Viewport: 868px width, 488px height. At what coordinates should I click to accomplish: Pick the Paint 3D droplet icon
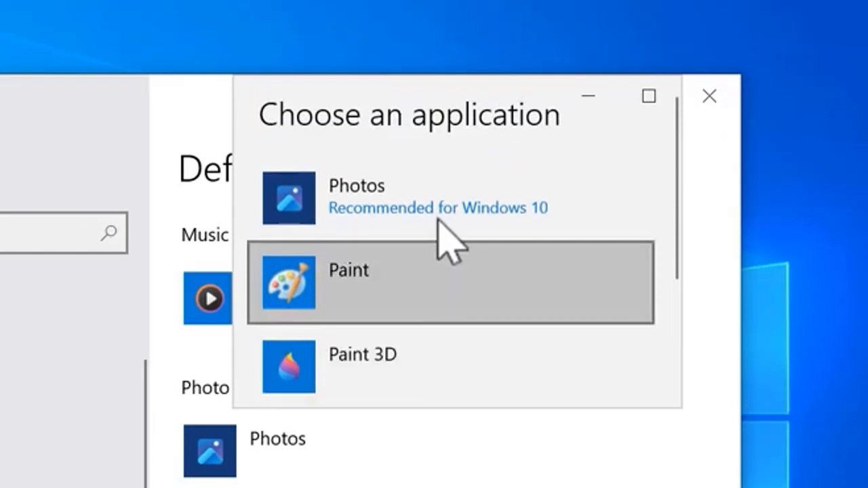coord(289,367)
